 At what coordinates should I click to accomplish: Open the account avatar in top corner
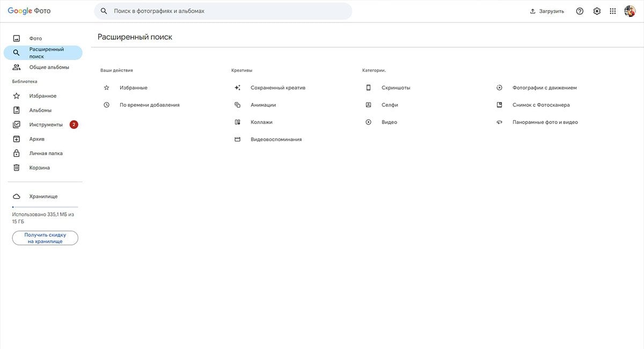[630, 11]
